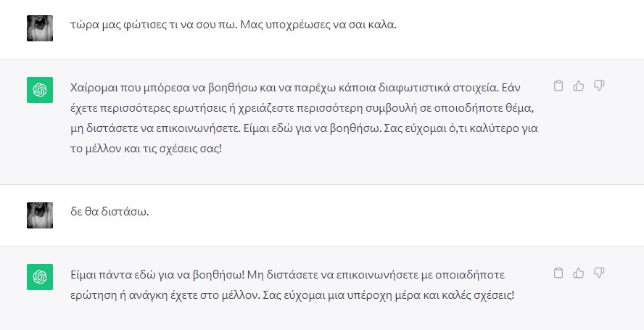
Task: Copy the first ChatGPT response to clipboard
Action: [x=558, y=86]
